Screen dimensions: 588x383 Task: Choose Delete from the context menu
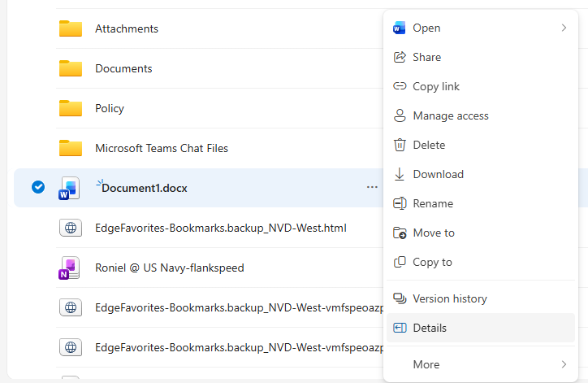(481, 145)
